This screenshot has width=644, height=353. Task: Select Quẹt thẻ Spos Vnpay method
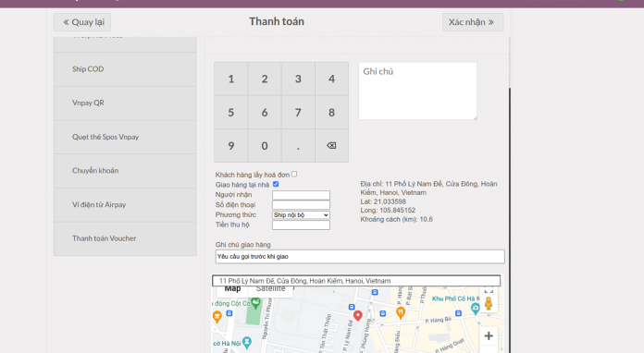(x=125, y=137)
